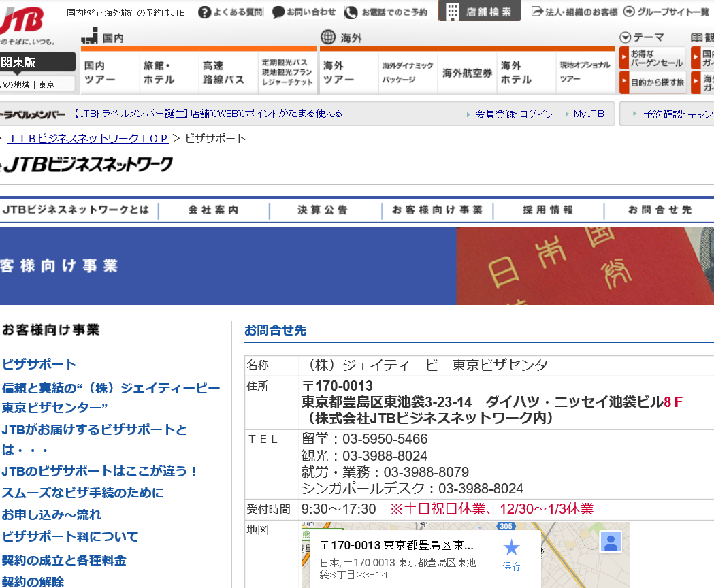Click お得なバーゲンセール button
The height and width of the screenshot is (588, 714).
[x=653, y=59]
